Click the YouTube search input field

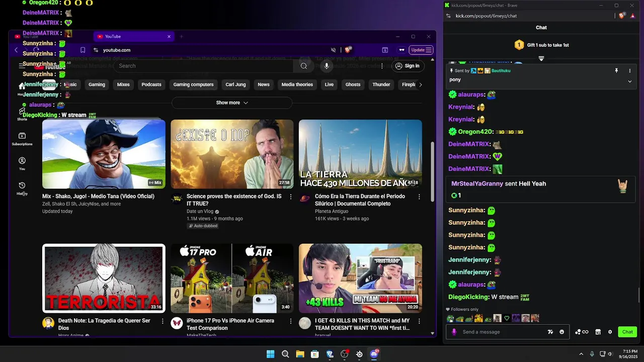click(204, 66)
